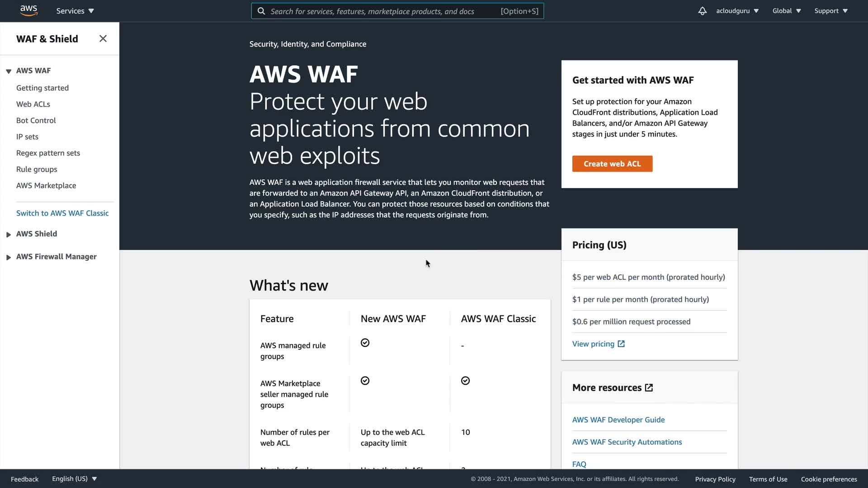Open the Services dropdown menu

pos(75,11)
